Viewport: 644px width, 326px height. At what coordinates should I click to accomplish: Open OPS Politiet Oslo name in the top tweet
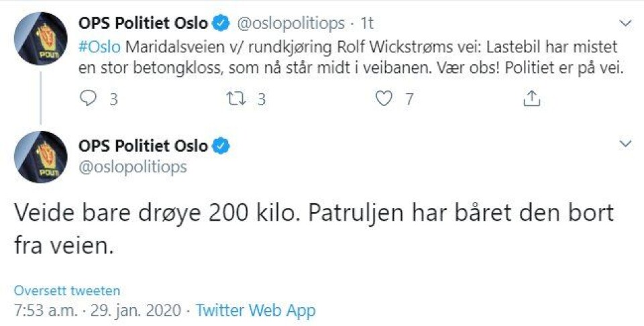pos(143,24)
